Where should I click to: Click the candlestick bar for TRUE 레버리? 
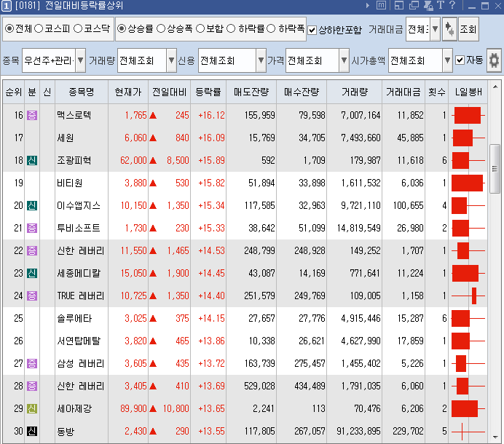[x=468, y=296]
